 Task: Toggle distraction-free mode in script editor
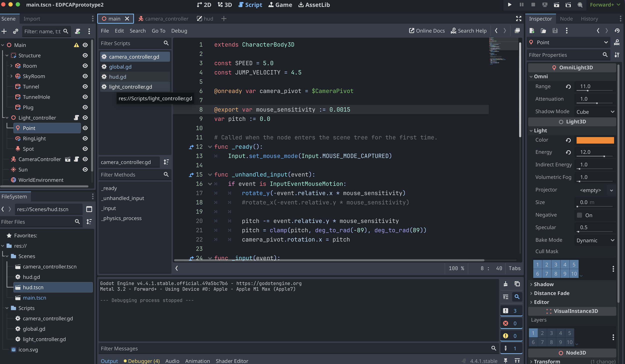(518, 19)
